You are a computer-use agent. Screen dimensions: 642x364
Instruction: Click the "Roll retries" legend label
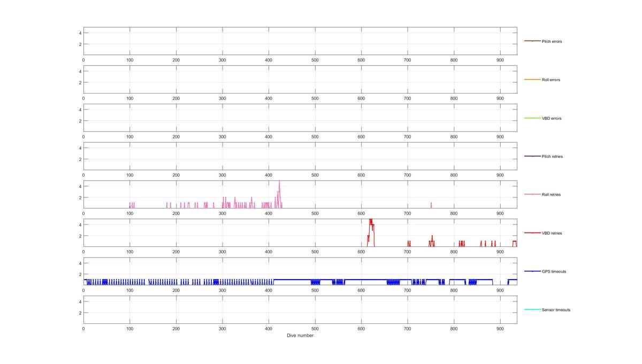tap(551, 195)
